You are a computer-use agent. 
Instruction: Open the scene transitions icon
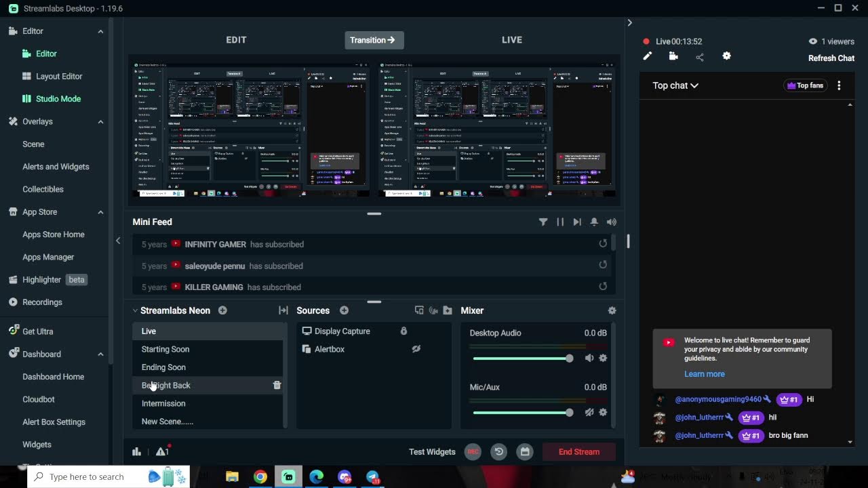pyautogui.click(x=283, y=310)
